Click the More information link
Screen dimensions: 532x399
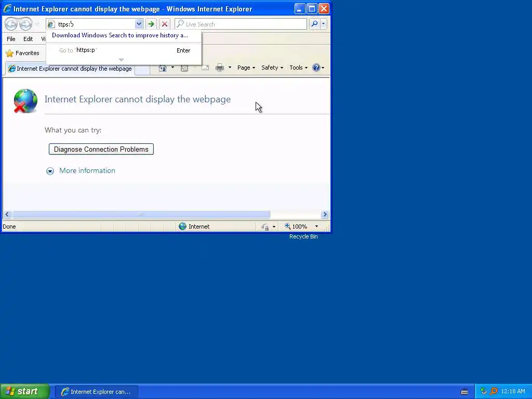[x=87, y=170]
